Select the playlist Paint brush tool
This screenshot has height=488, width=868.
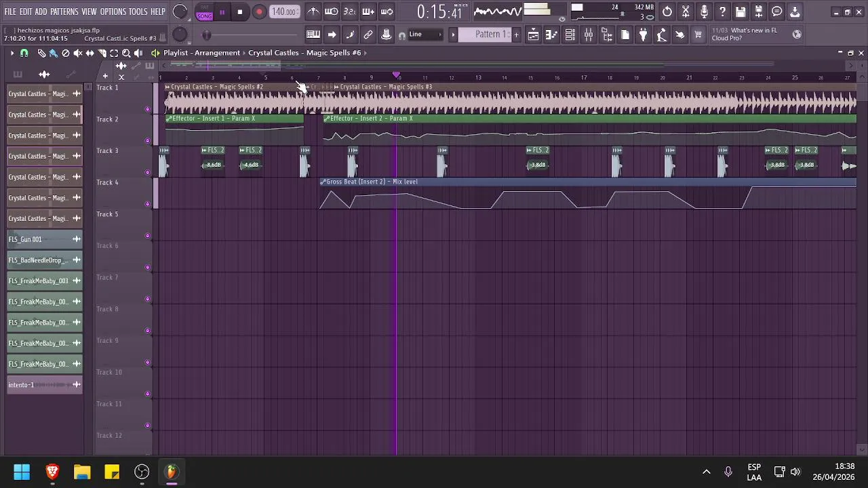pyautogui.click(x=53, y=53)
